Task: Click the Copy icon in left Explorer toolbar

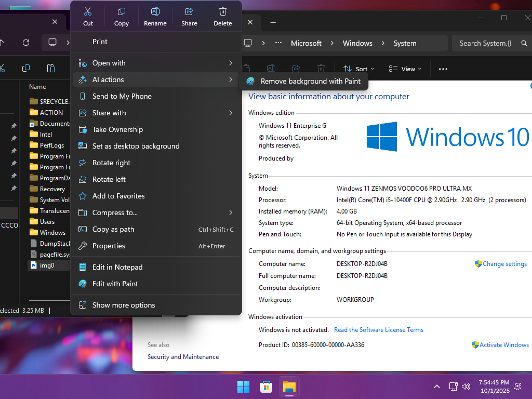Action: click(26, 68)
